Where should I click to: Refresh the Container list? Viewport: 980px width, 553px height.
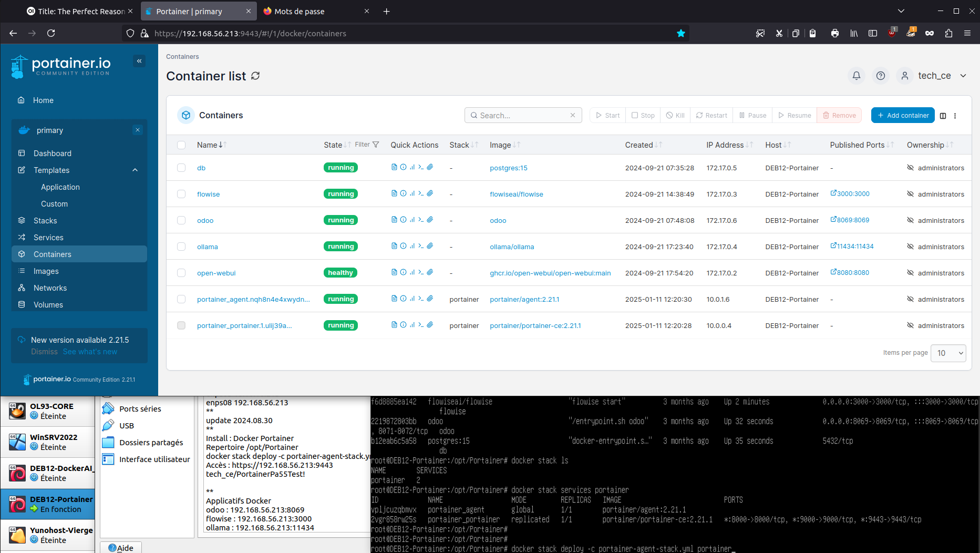pyautogui.click(x=255, y=76)
